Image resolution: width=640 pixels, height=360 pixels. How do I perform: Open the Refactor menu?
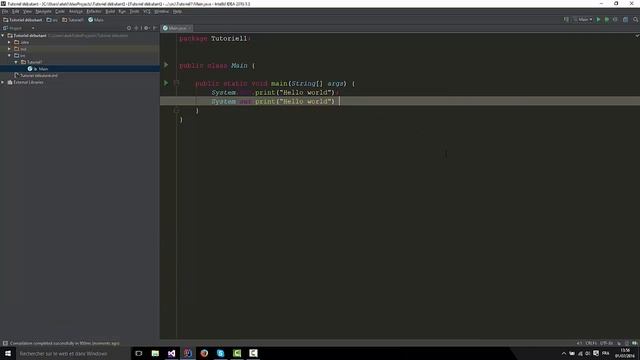[x=94, y=11]
